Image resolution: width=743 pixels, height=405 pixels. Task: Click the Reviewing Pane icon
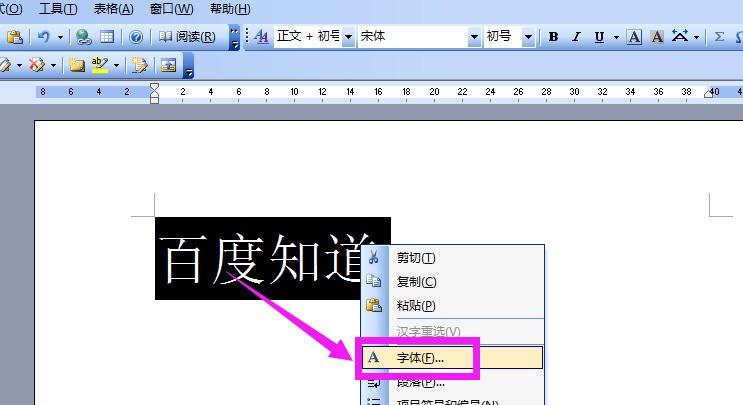click(168, 65)
